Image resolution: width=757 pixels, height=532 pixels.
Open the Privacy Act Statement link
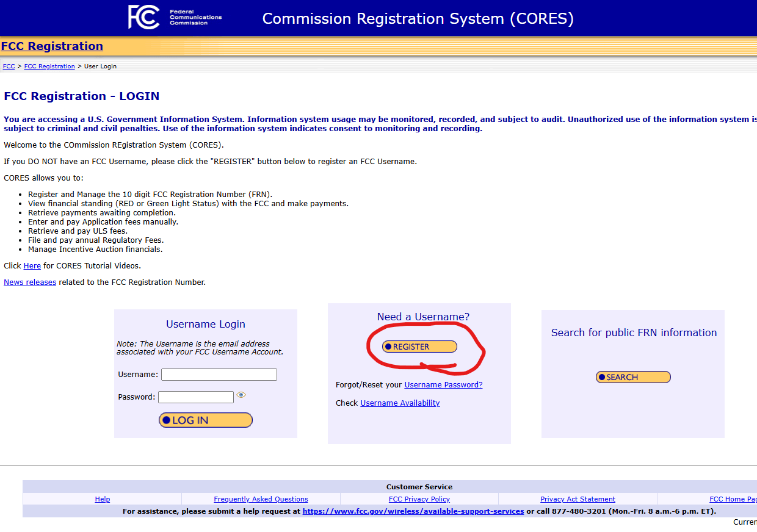(x=578, y=499)
